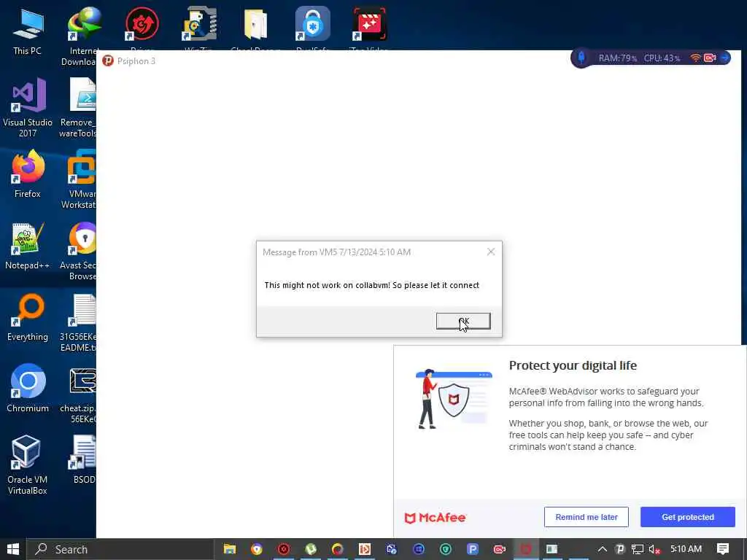Viewport: 747px width, 560px height.
Task: Click Get protected in McAfee popup
Action: pyautogui.click(x=687, y=517)
